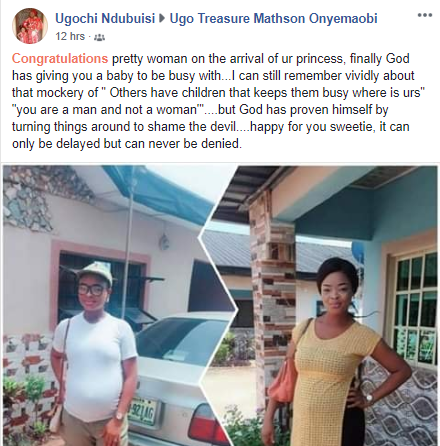Open Ugochi Ndubuisi's profile picture

coord(30,26)
